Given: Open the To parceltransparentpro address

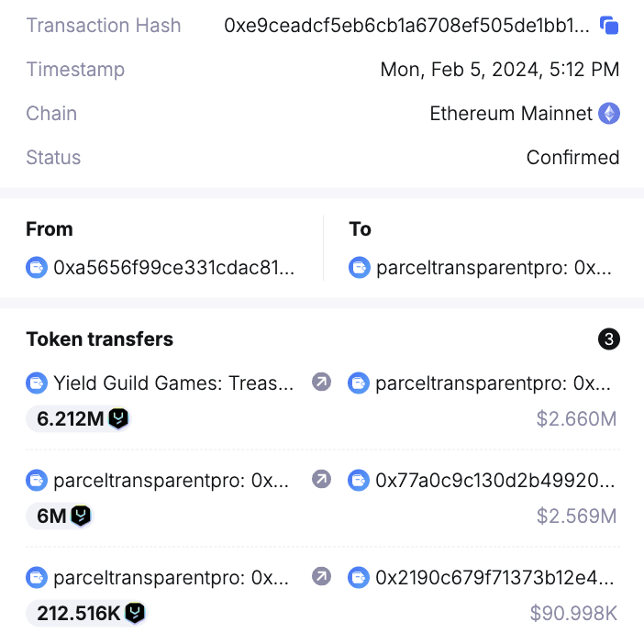Looking at the screenshot, I should 494,268.
